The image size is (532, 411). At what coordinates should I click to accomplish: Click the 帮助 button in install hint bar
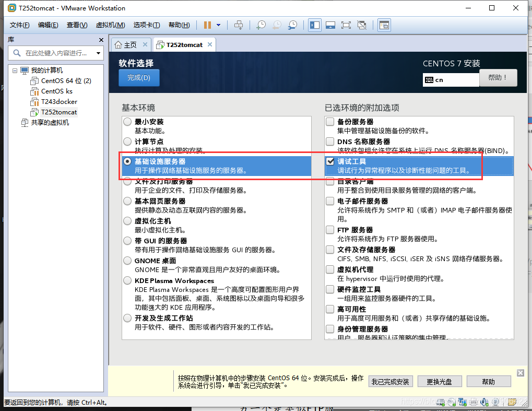[x=489, y=382]
